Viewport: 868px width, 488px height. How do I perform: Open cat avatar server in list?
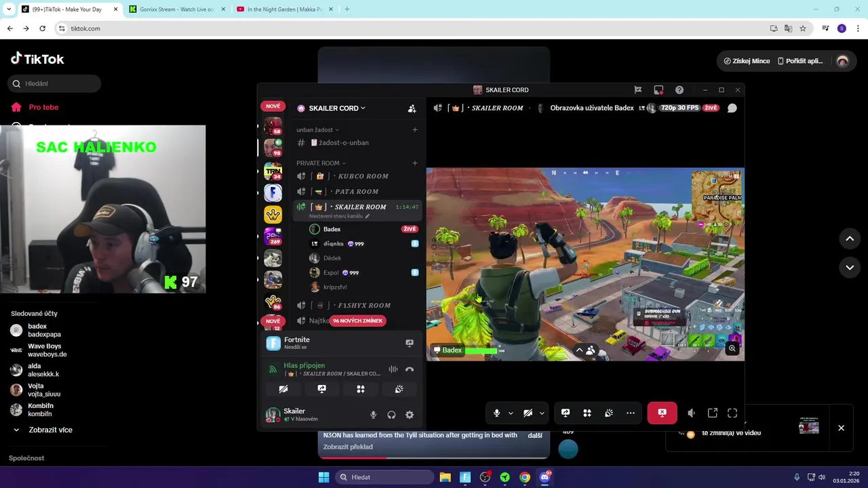pos(273,258)
